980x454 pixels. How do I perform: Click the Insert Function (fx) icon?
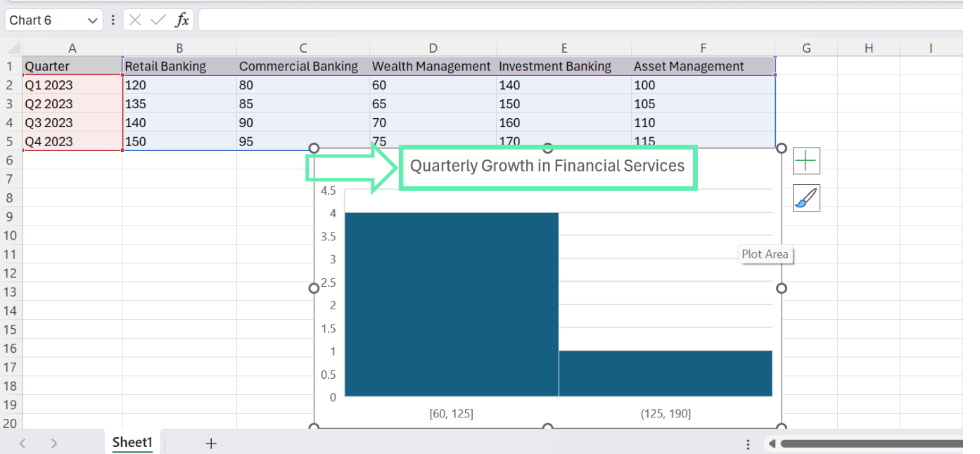pos(182,20)
